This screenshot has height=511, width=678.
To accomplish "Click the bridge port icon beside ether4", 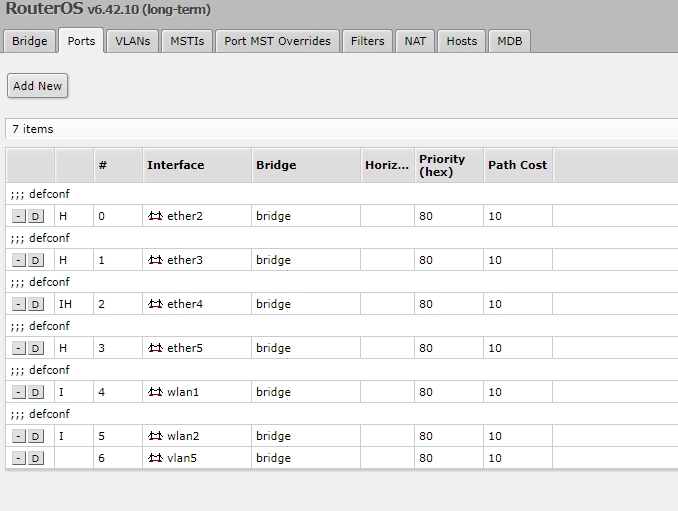I will point(155,304).
